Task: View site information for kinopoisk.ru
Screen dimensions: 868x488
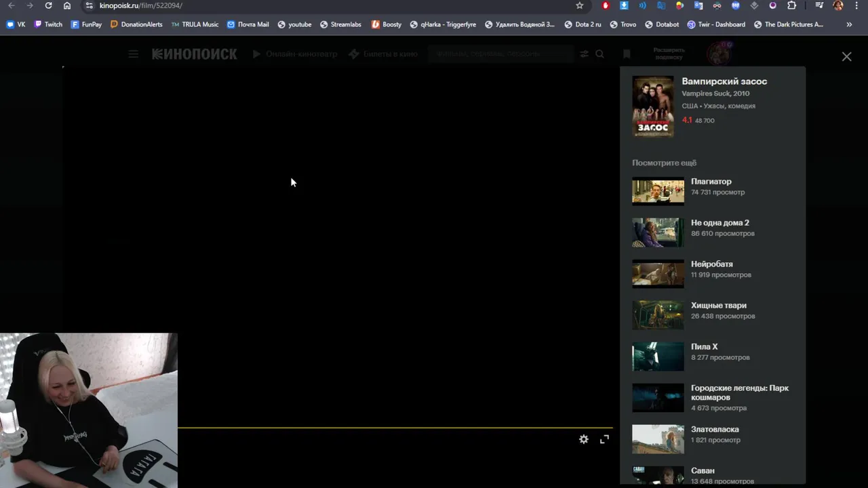Action: coord(89,5)
